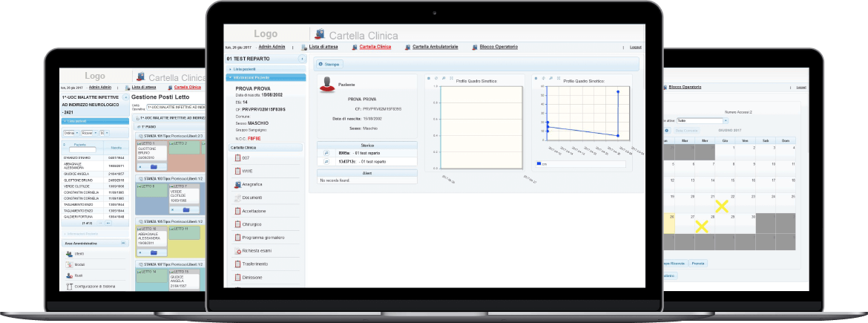Open Cartella Clinica tab in center window
Viewport: 868px width, 323px height.
375,47
